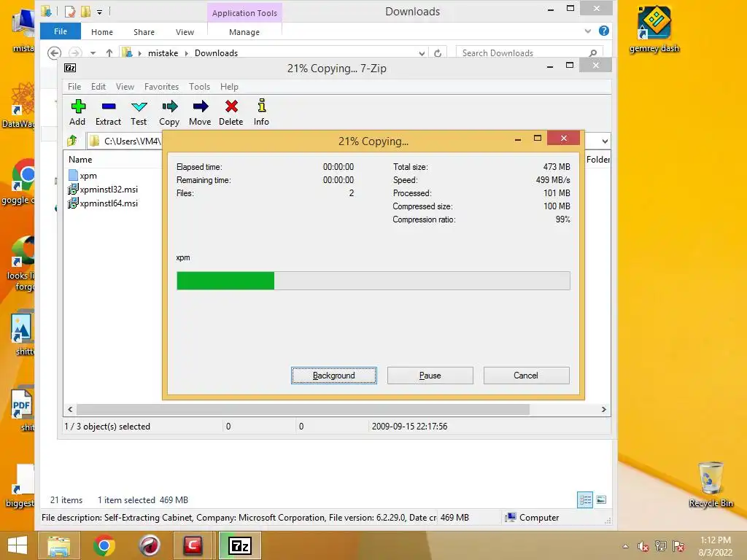This screenshot has width=747, height=560.
Task: Click the up-one-folder icon in 7-Zip
Action: 72,141
